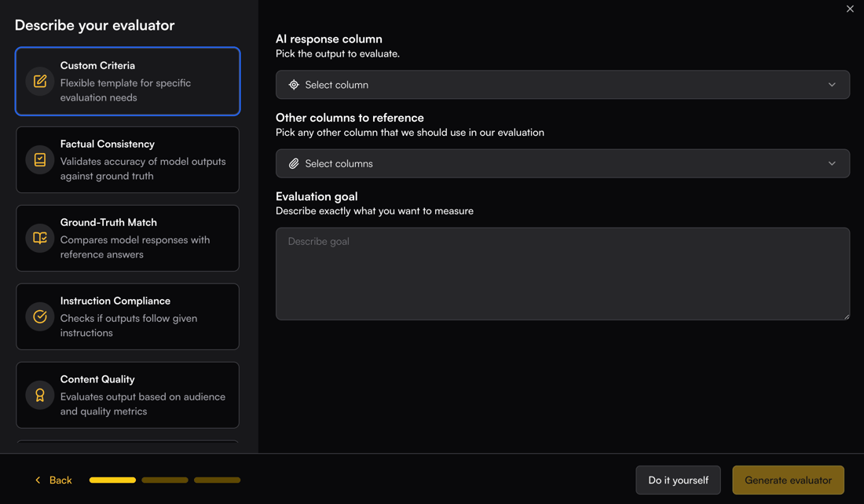Click the second progress step indicator
The image size is (864, 504).
point(165,480)
